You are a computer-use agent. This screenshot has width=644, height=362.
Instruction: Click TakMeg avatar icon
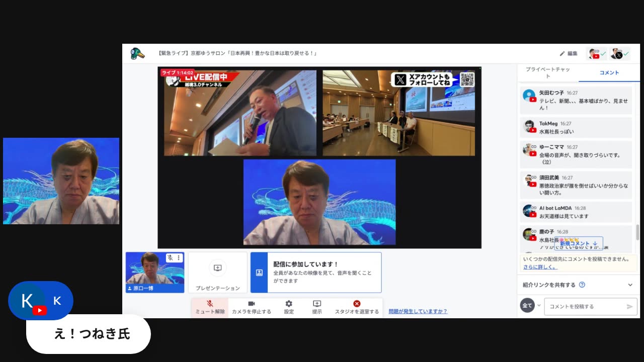529,126
